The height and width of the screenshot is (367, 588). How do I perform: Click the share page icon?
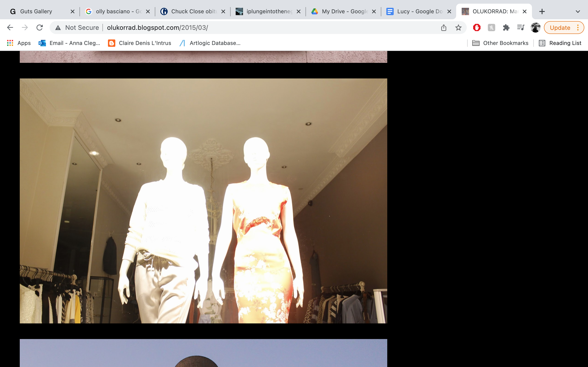(x=444, y=28)
